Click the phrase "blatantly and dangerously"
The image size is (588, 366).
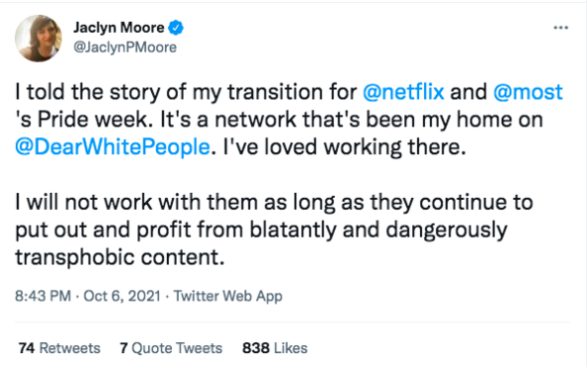pos(378,229)
